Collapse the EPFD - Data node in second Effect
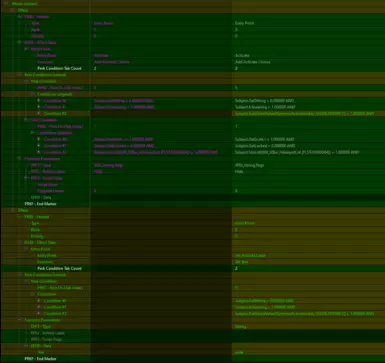 pyautogui.click(x=26, y=346)
